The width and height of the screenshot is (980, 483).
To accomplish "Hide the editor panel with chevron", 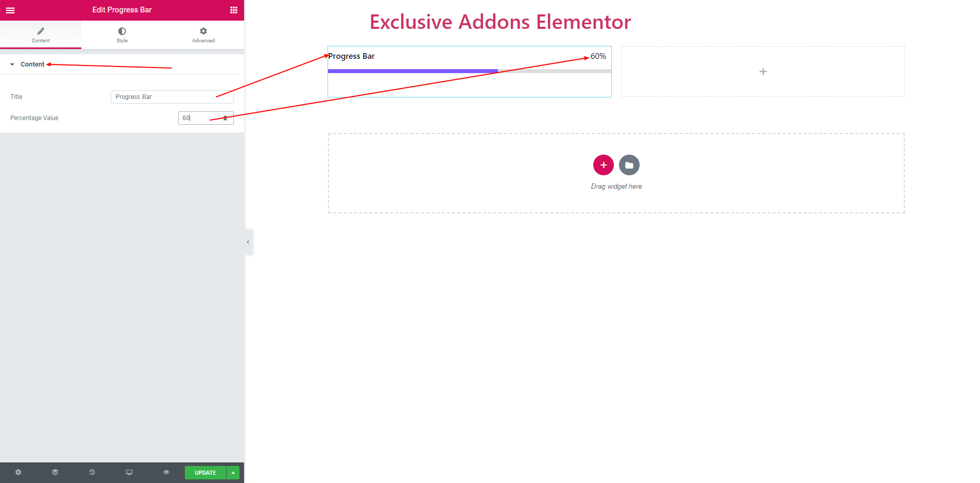I will (x=248, y=242).
